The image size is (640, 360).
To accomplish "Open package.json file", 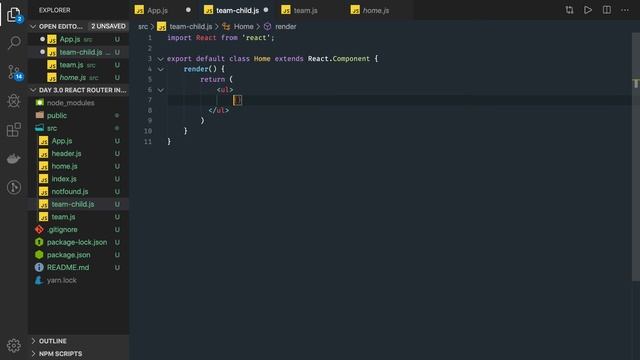I will [78, 255].
